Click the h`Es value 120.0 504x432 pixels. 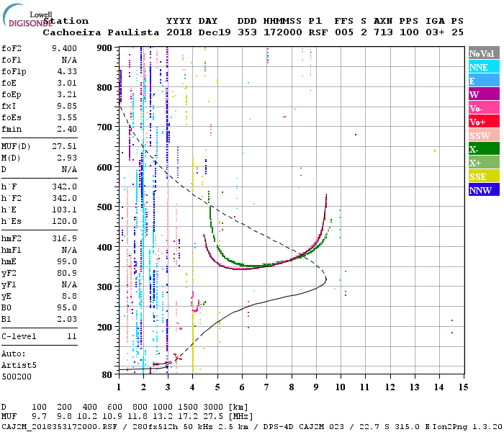[x=64, y=222]
